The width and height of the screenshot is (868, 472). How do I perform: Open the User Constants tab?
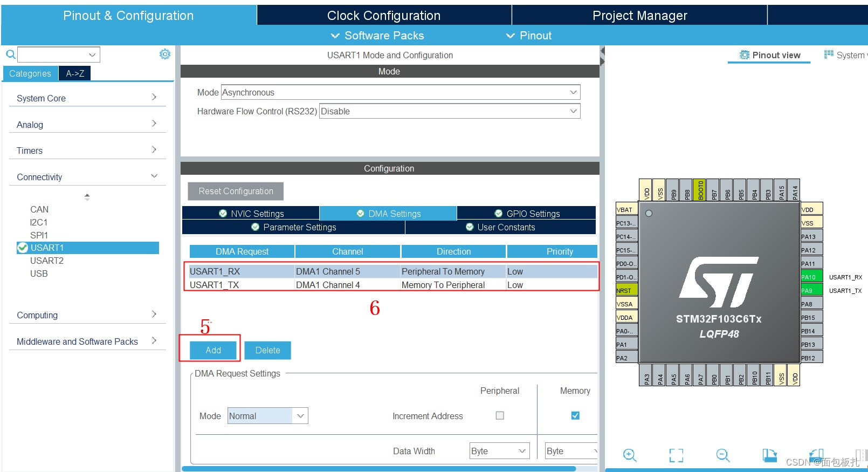[x=500, y=227]
